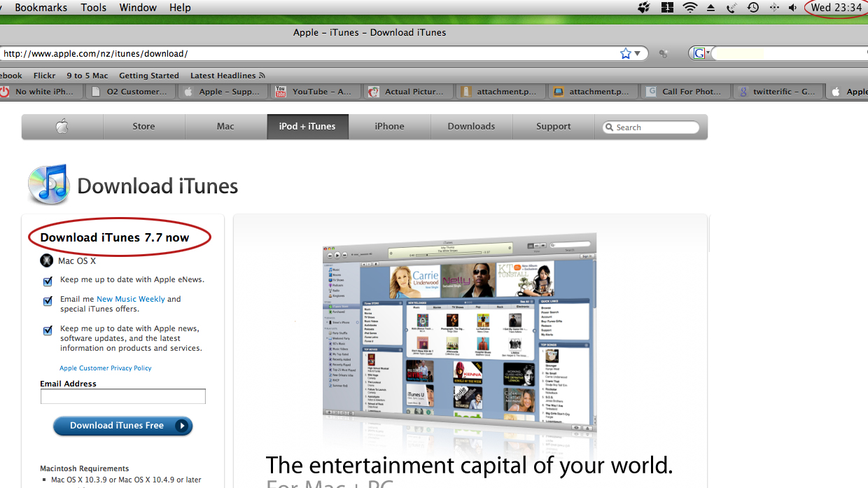Select the iPod + iTunes nav tab
Image resolution: width=868 pixels, height=488 pixels.
pos(307,127)
